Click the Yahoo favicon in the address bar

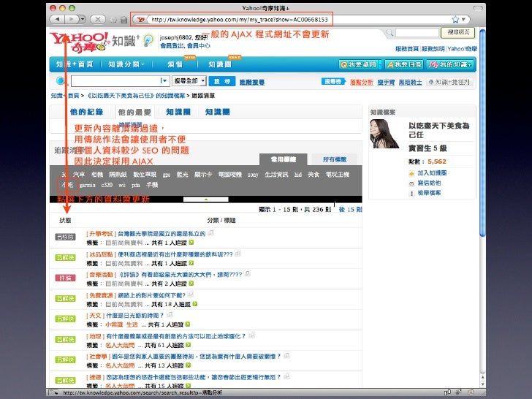click(x=141, y=20)
